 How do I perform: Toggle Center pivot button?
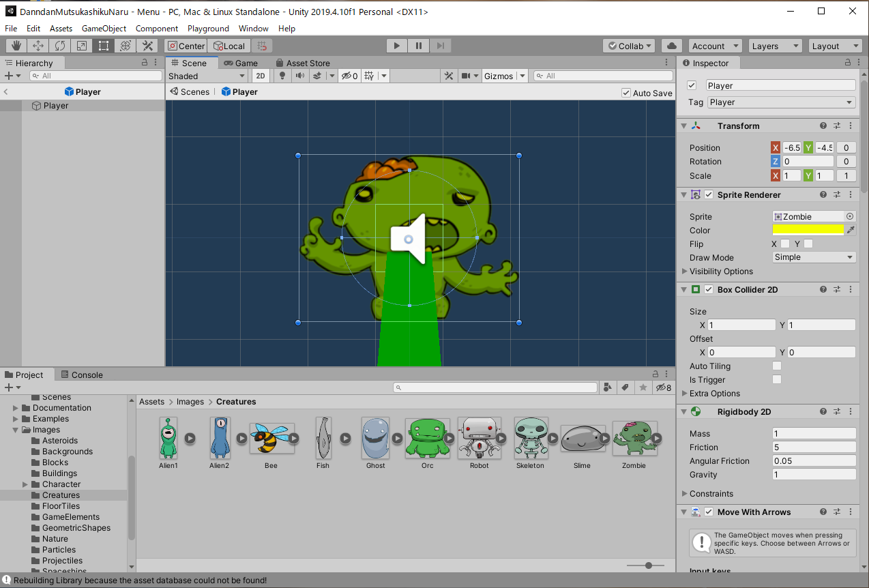(186, 46)
